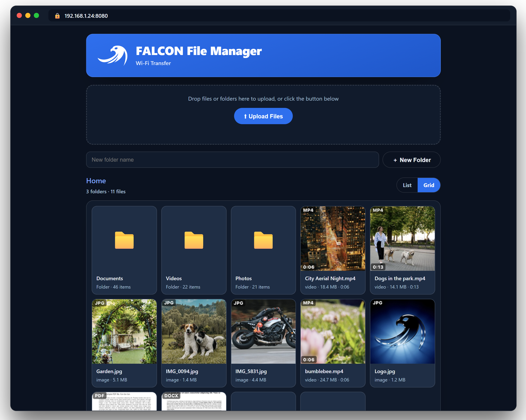Click the 'Logo.jpg' file name
Viewport: 526px width, 420px height.
(385, 371)
